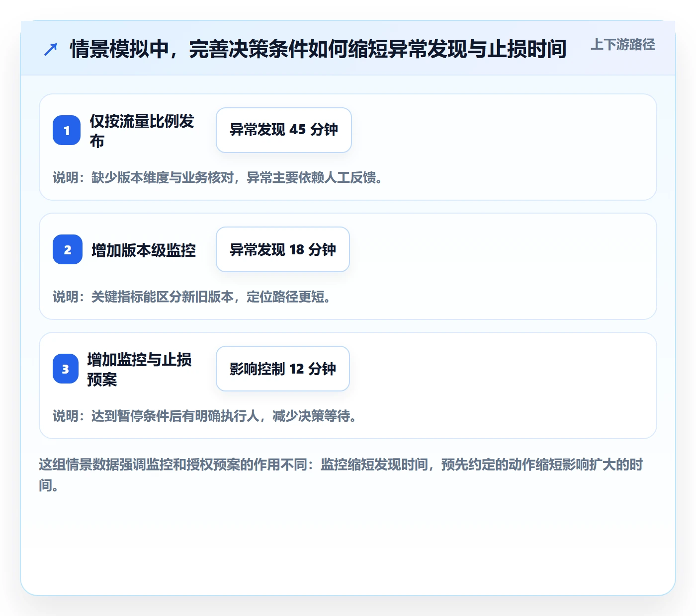Click the note starting with 说明：缺少版本维度
696x616 pixels.
[217, 177]
